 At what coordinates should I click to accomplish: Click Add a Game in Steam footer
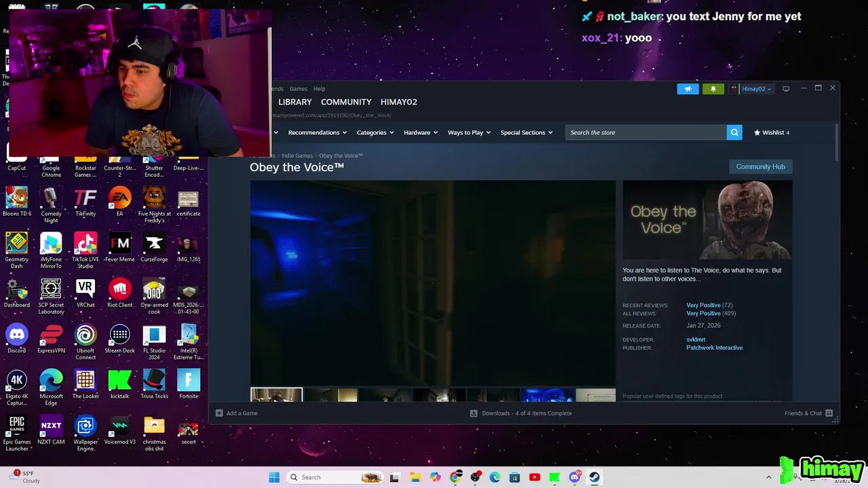click(x=237, y=413)
